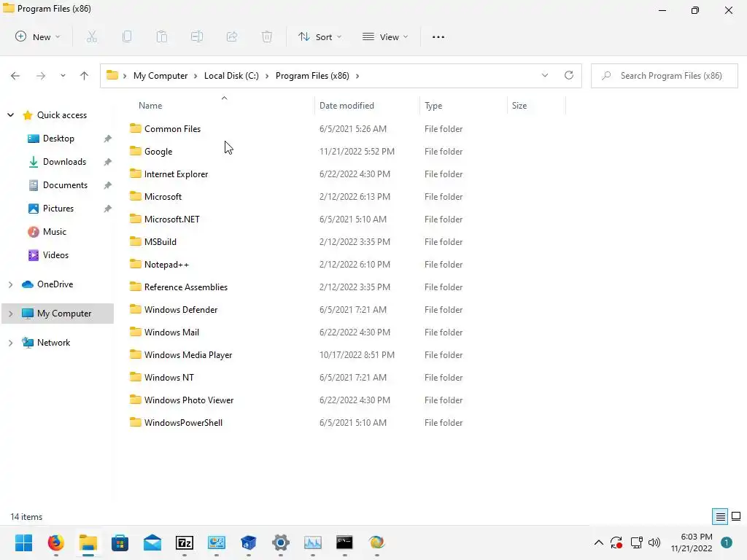The width and height of the screenshot is (747, 560).
Task: Click the Rename icon in toolbar
Action: pos(197,36)
